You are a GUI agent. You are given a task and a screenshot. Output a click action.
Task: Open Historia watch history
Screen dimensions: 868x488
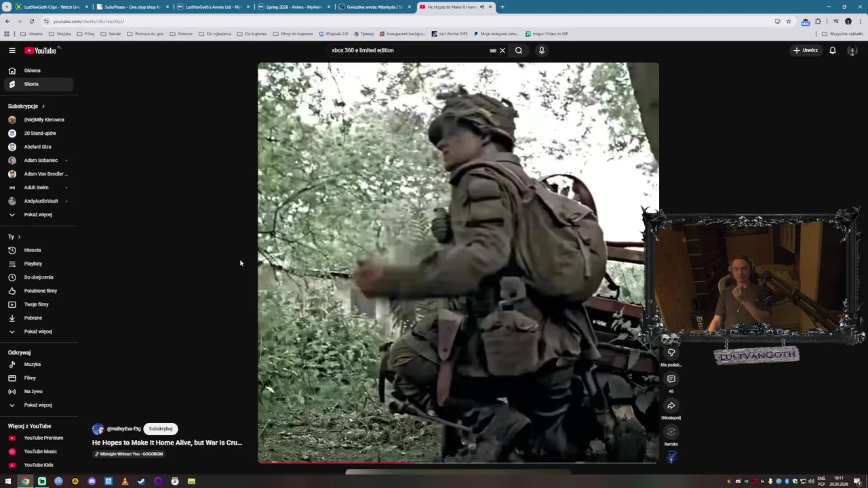pyautogui.click(x=37, y=250)
